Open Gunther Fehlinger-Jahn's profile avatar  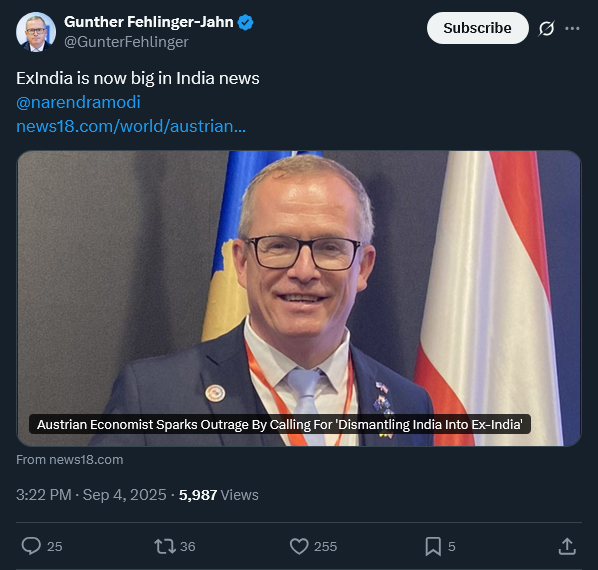[36, 32]
